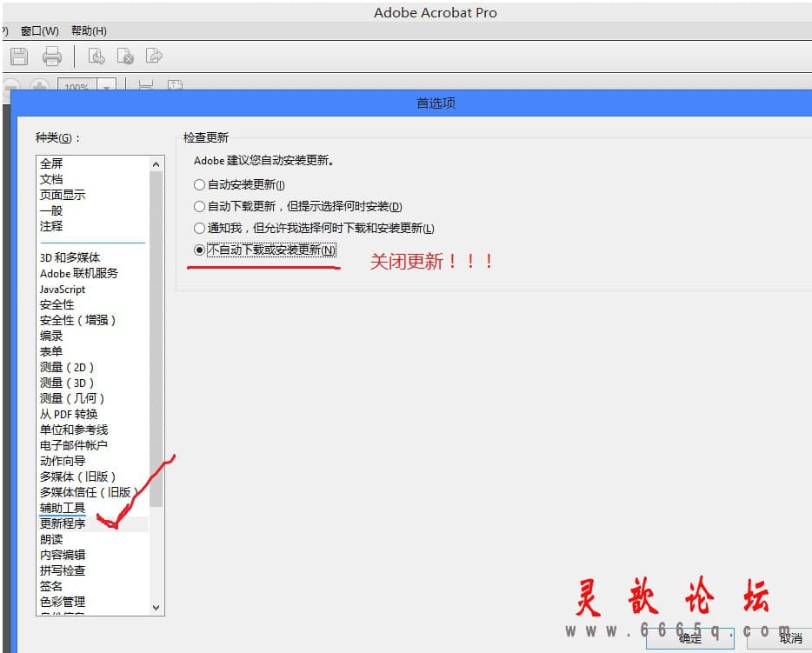Viewport: 812px width, 653px height.
Task: Select 表单 category
Action: 51,351
